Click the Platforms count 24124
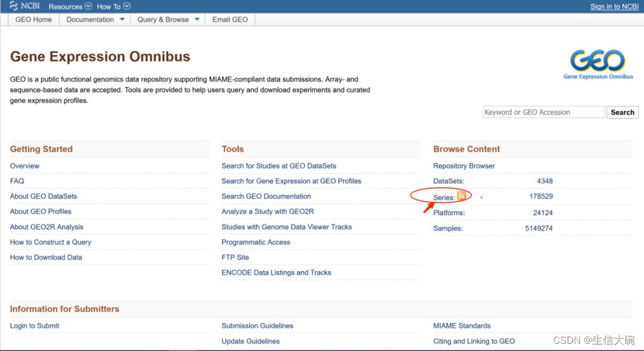The image size is (644, 351). coord(543,213)
